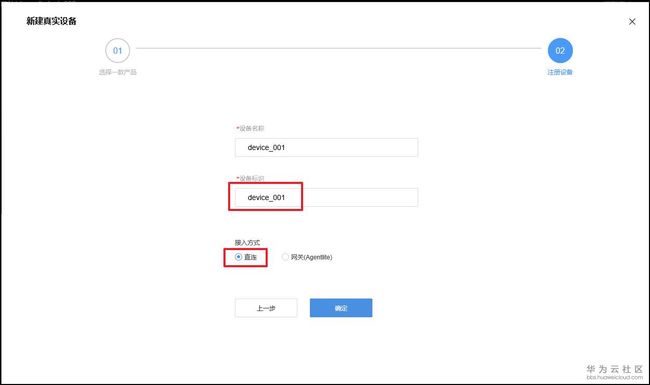Select step 02 register device circle
Viewport: 650px width, 385px height.
coord(560,51)
